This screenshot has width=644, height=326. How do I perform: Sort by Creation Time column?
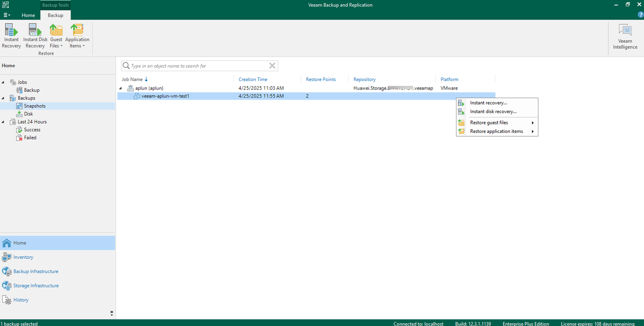pos(253,79)
